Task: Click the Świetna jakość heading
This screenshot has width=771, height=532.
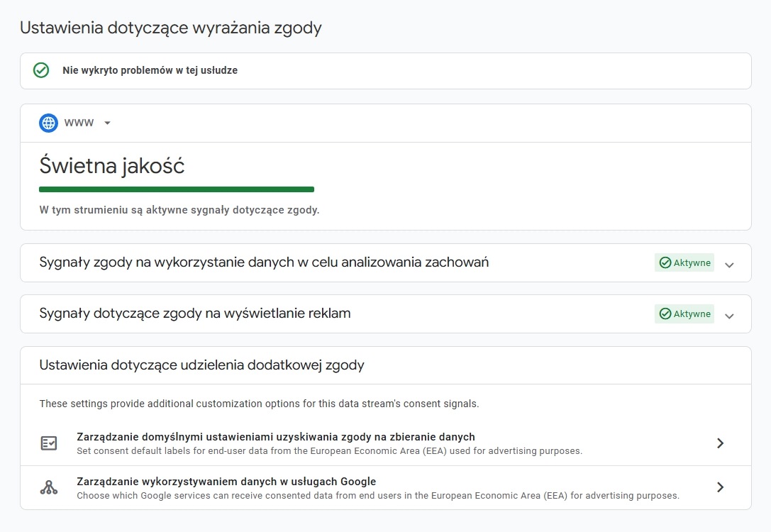Action: tap(112, 165)
